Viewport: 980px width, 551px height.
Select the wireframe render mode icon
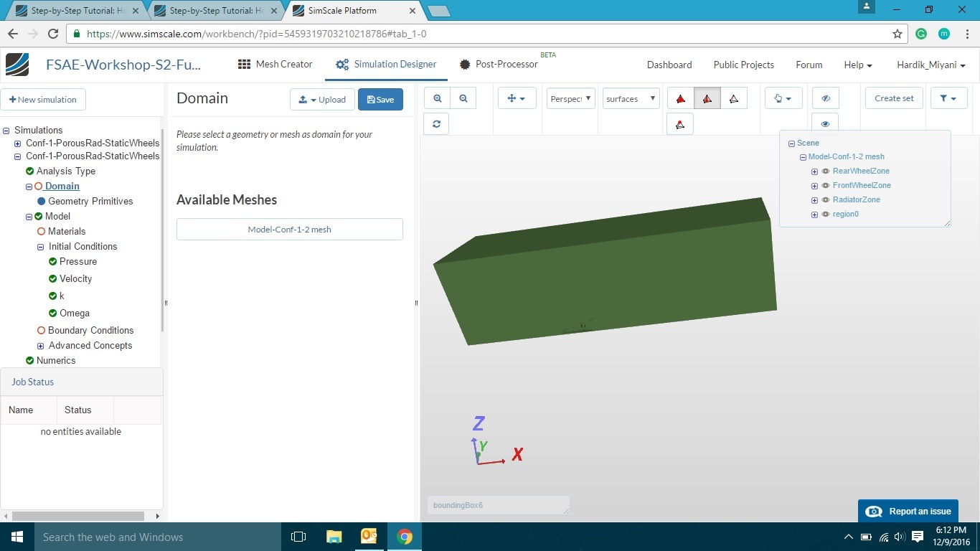pos(733,98)
